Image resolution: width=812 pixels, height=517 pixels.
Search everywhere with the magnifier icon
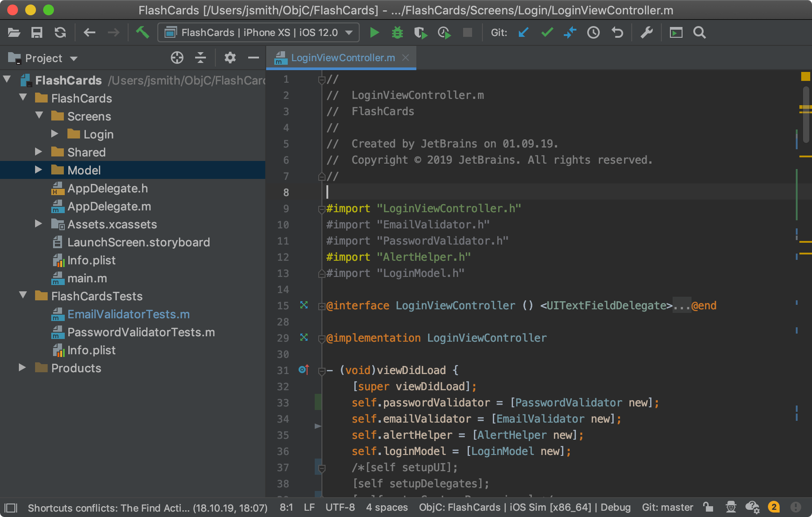(699, 32)
